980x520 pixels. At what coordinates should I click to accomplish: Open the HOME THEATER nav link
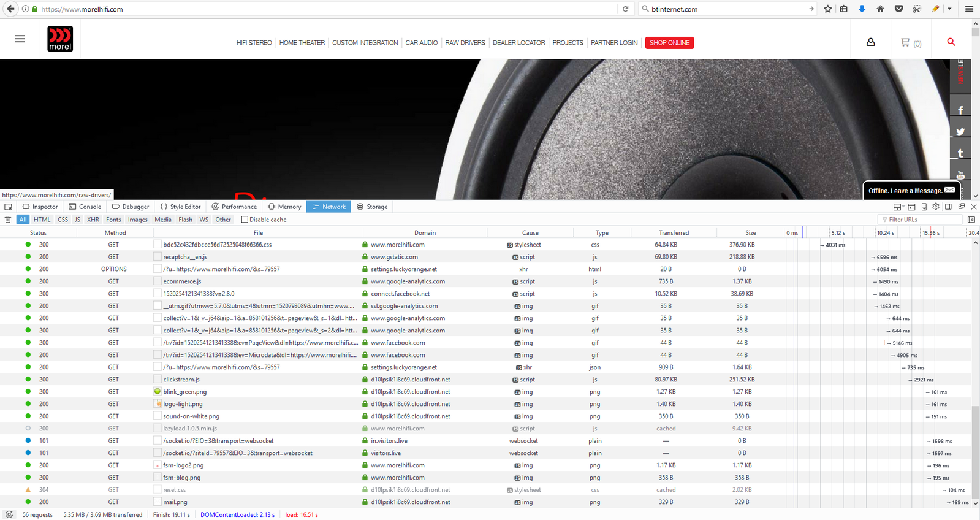pos(302,43)
